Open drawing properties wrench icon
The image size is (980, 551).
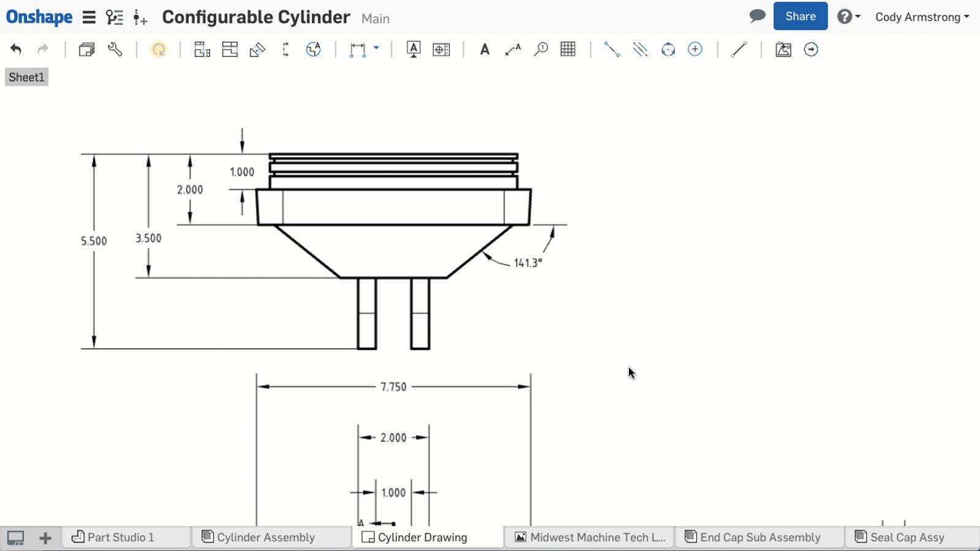tap(115, 50)
